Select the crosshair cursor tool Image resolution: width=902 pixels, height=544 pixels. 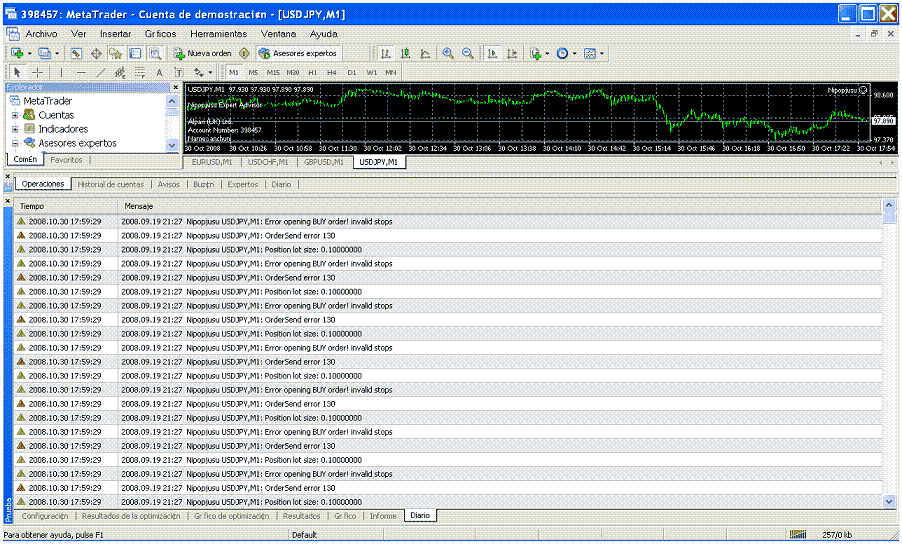click(38, 72)
